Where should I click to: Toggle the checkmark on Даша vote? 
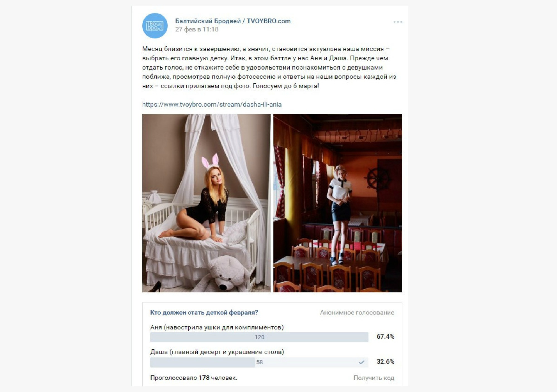pos(361,362)
